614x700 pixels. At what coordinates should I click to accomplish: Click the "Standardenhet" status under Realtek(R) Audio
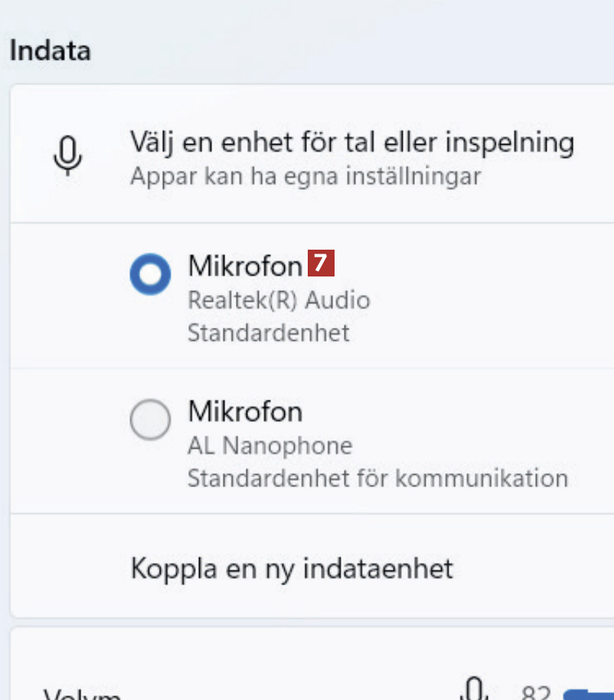[268, 333]
